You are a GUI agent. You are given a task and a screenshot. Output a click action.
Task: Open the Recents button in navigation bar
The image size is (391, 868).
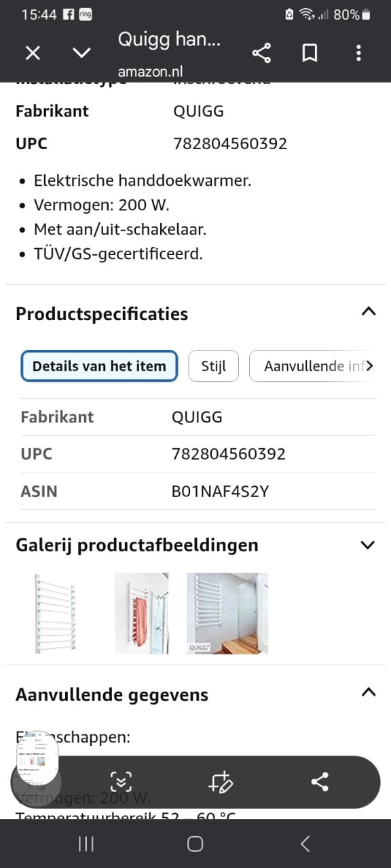pyautogui.click(x=86, y=844)
